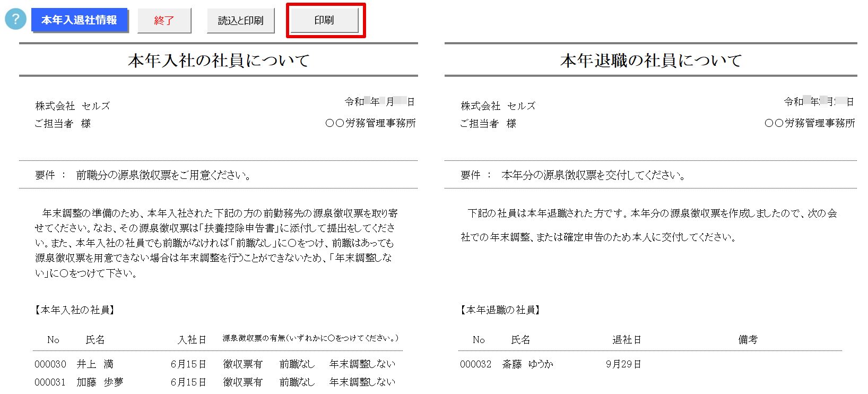The height and width of the screenshot is (394, 868).
Task: Select 前職なし in 加藤 歩夢's row
Action: [x=297, y=382]
